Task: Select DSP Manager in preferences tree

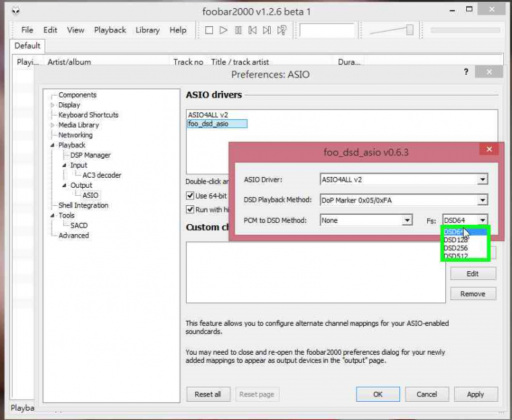Action: (90, 155)
